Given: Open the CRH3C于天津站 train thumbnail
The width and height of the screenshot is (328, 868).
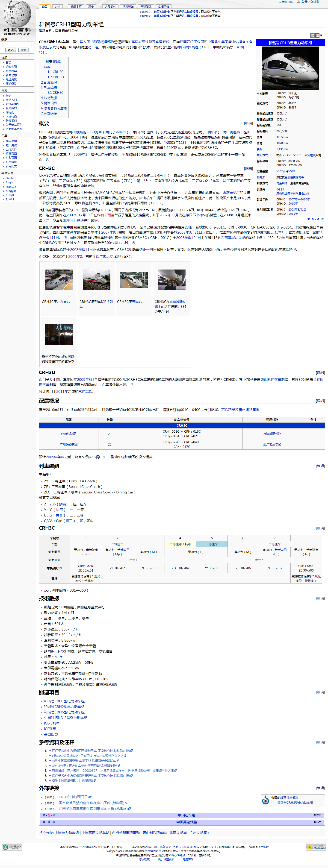Looking at the screenshot, I should coord(134,280).
